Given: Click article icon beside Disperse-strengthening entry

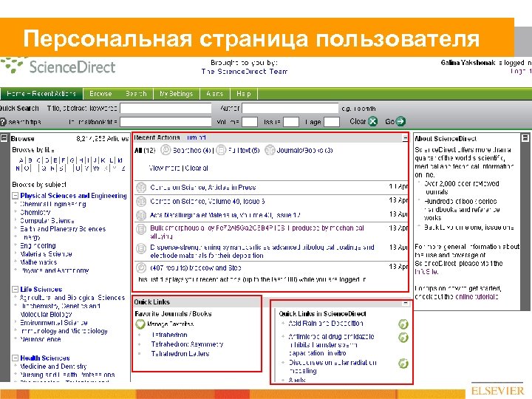Looking at the screenshot, I should pyautogui.click(x=141, y=249).
